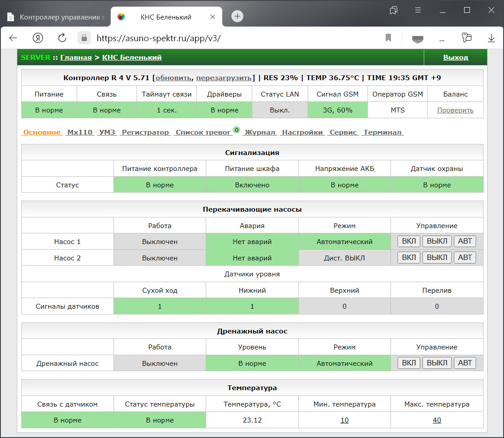Viewport: 504px width, 438px height.
Task: Set Дренажный насос to АВТ mode
Action: pyautogui.click(x=465, y=363)
